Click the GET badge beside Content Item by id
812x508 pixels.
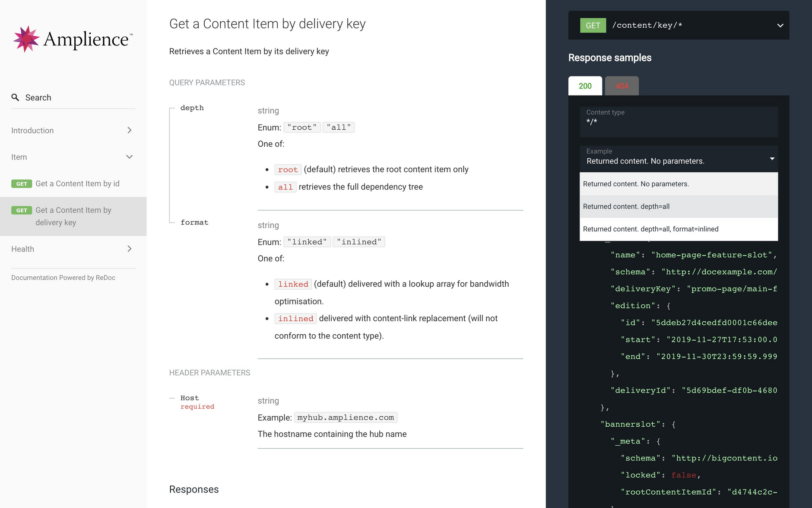pyautogui.click(x=22, y=184)
